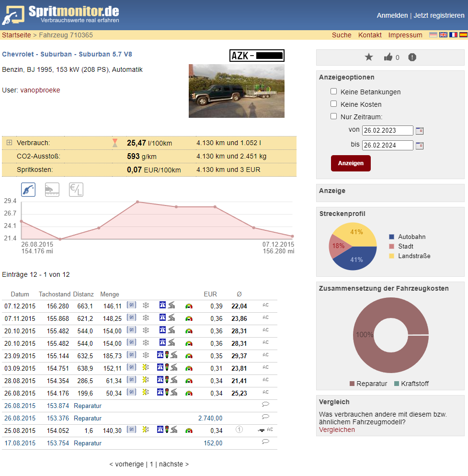Toggle 'Nur Zeitraum' checkbox

click(333, 116)
